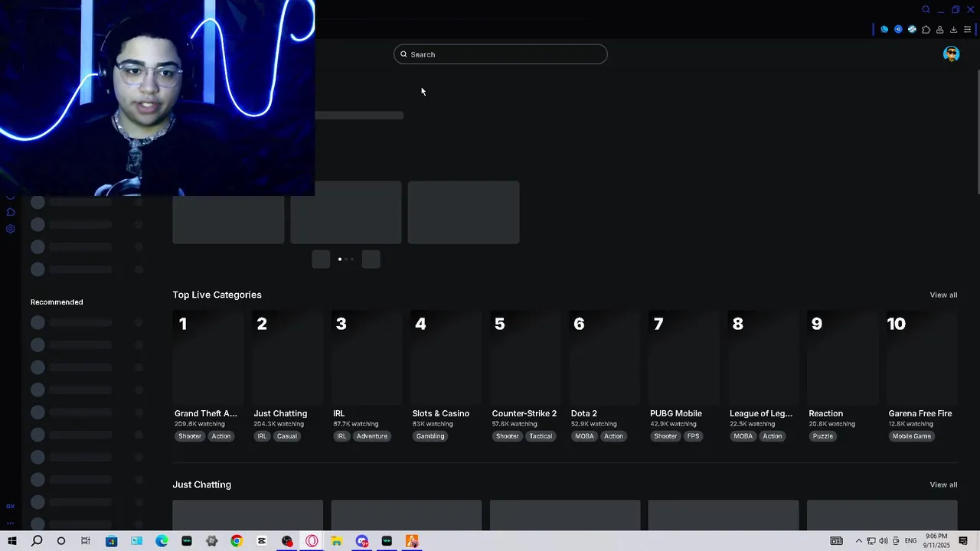This screenshot has width=980, height=551.
Task: Click the GX icon in the sidebar
Action: [x=11, y=506]
